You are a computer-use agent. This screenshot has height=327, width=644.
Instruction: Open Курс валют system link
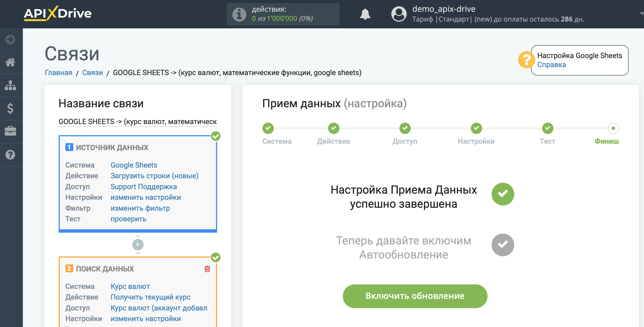(x=130, y=286)
